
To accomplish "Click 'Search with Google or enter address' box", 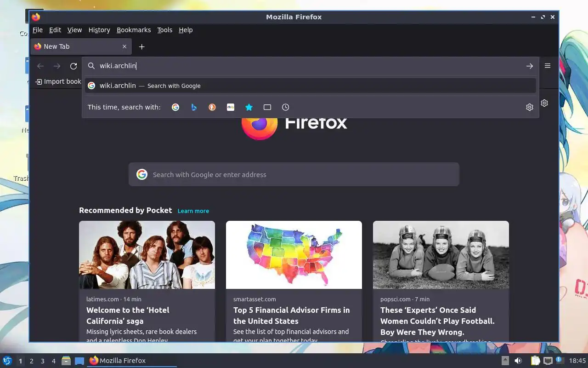I will click(x=294, y=174).
